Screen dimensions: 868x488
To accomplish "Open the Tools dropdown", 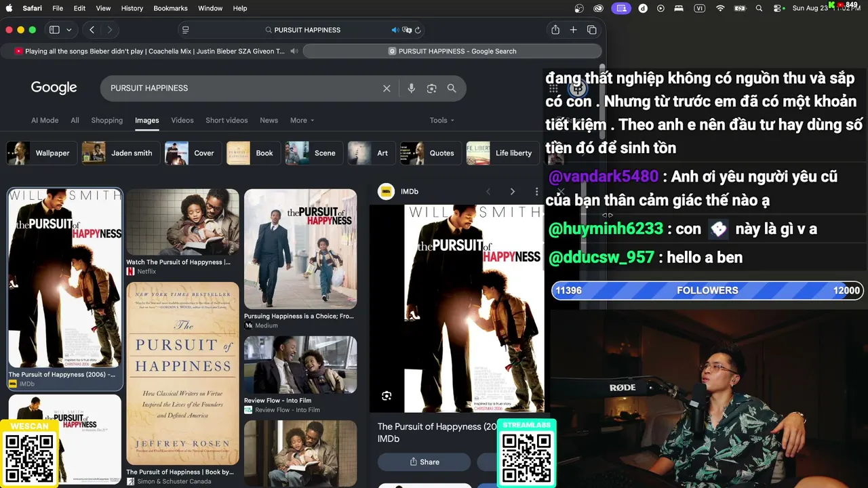I will pos(442,120).
